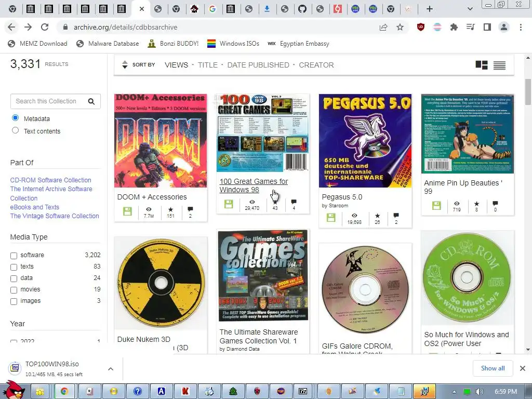The height and width of the screenshot is (399, 532).
Task: Close the downloads bar
Action: pos(523,368)
